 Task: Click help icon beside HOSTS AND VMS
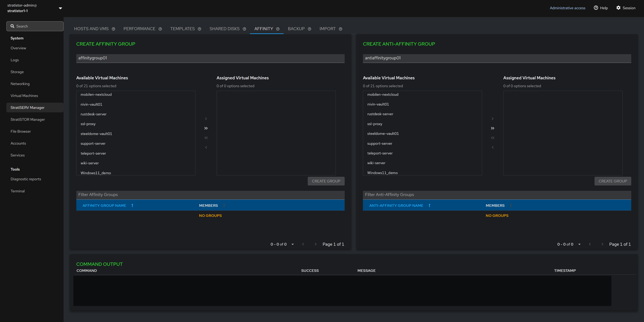coord(113,29)
